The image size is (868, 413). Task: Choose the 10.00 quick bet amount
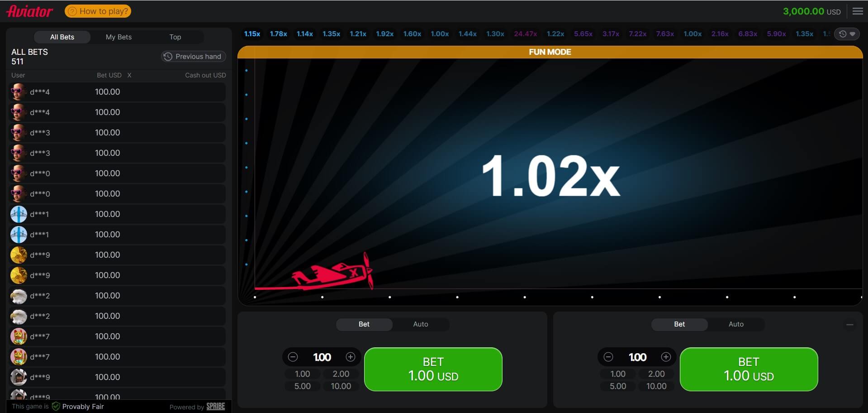point(341,386)
